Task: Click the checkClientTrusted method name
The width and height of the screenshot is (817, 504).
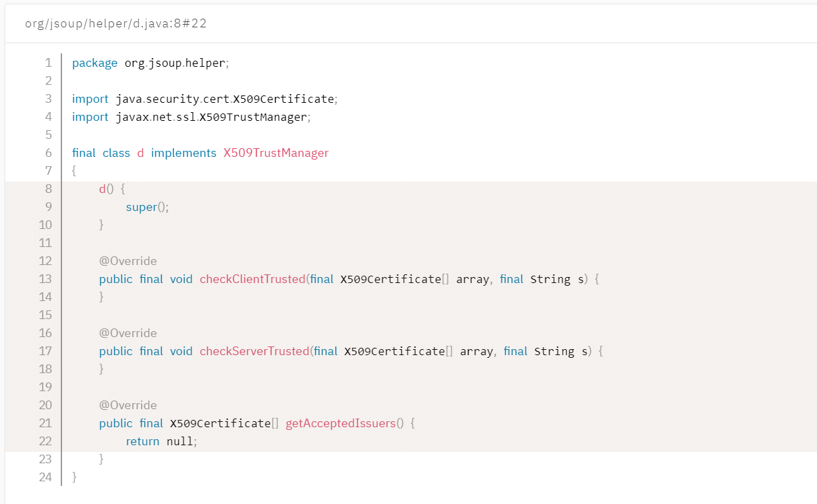Action: [252, 279]
